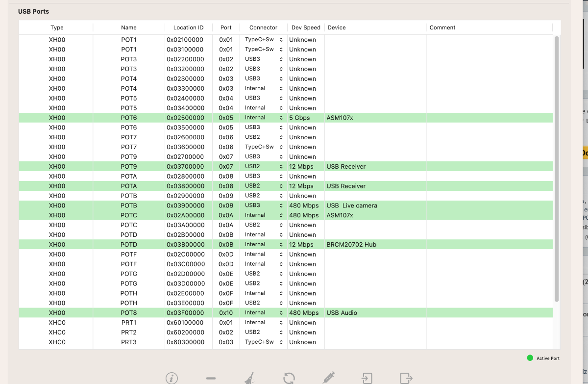
Task: Select the PRT1 row name cell
Action: point(129,322)
